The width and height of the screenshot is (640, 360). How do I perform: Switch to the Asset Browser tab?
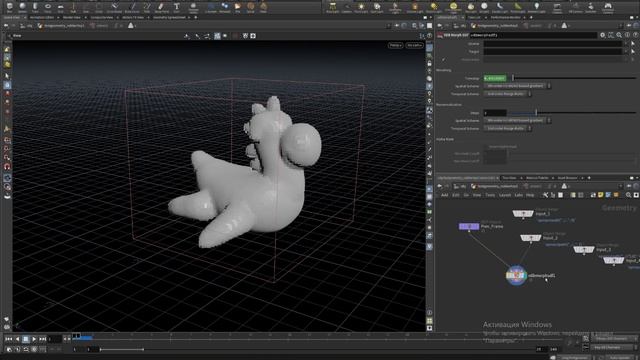(x=567, y=178)
